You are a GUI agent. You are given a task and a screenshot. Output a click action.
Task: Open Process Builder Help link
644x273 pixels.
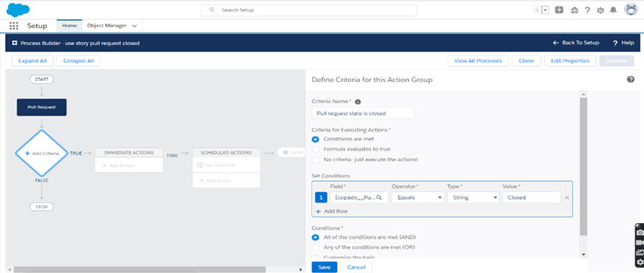(x=623, y=43)
